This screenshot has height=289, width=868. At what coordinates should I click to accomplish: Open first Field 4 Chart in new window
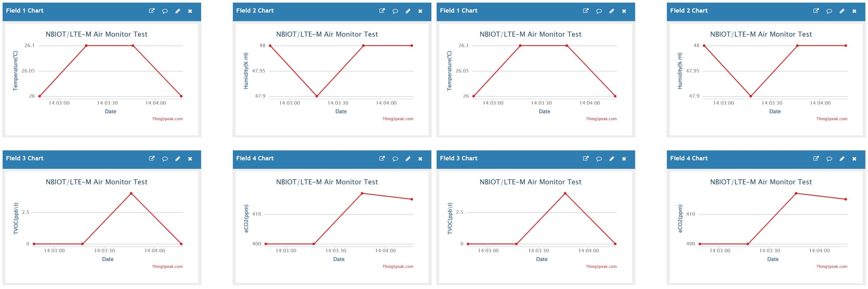coord(382,158)
